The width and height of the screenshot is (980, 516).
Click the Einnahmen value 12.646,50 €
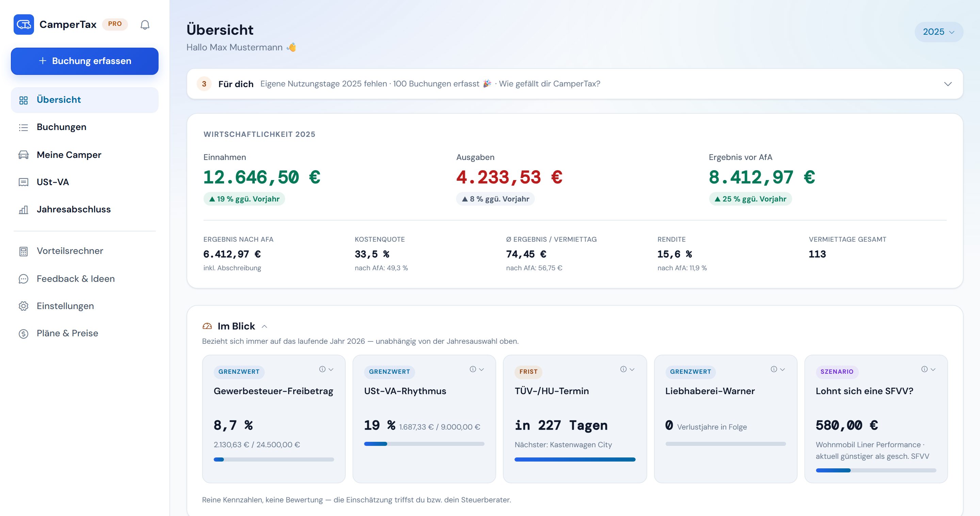262,177
